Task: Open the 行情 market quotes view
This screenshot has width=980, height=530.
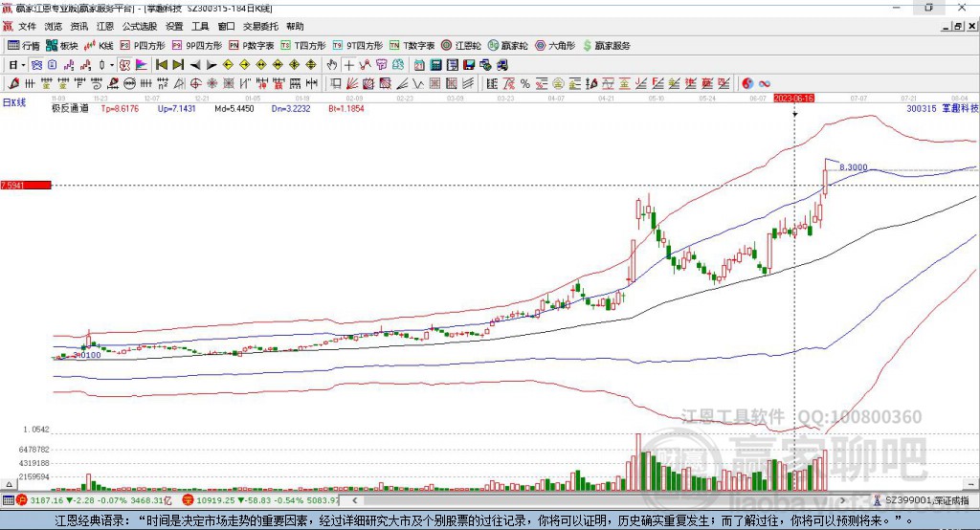Action: point(24,45)
